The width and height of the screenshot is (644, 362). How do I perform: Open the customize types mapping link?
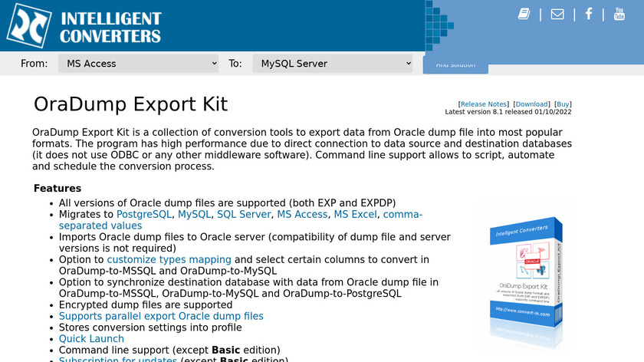pos(169,260)
